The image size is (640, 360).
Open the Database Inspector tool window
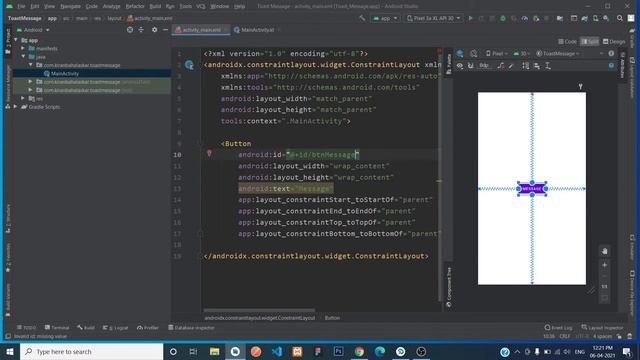[191, 327]
